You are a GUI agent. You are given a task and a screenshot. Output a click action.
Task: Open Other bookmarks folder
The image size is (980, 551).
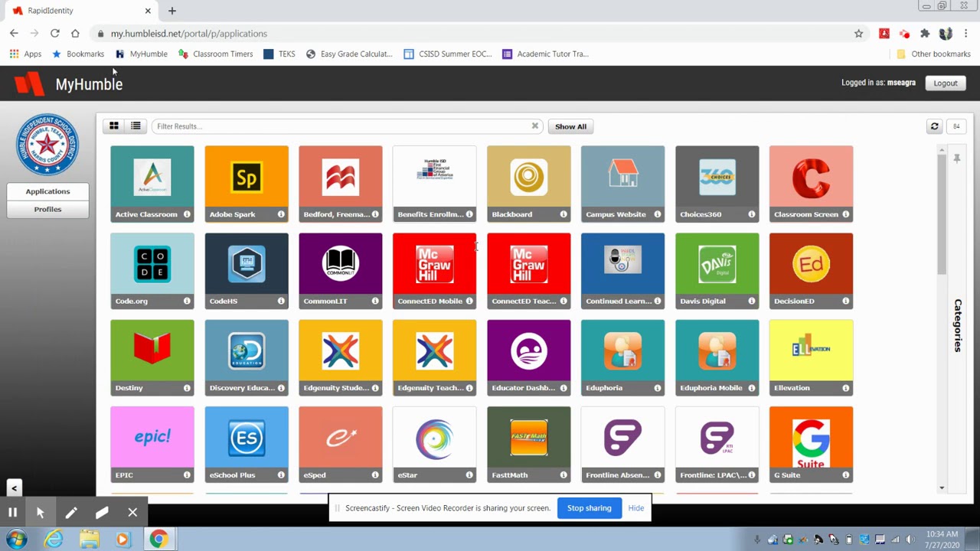tap(933, 54)
